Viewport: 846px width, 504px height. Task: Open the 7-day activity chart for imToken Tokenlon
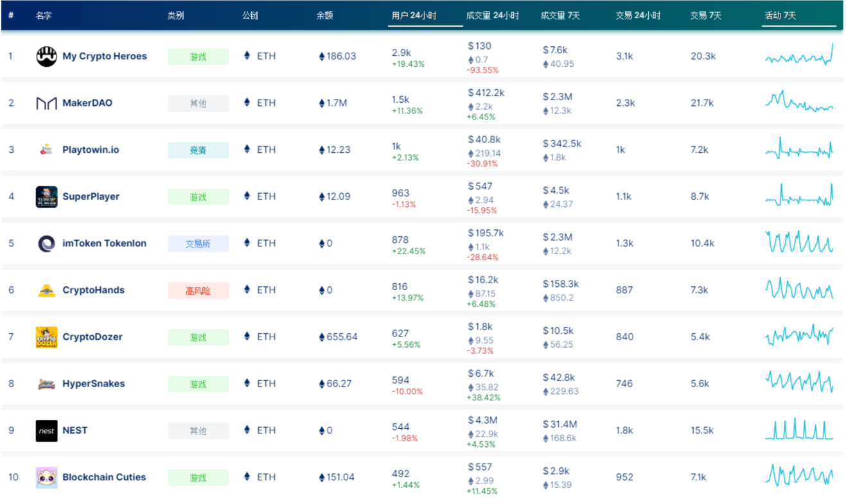coord(800,242)
